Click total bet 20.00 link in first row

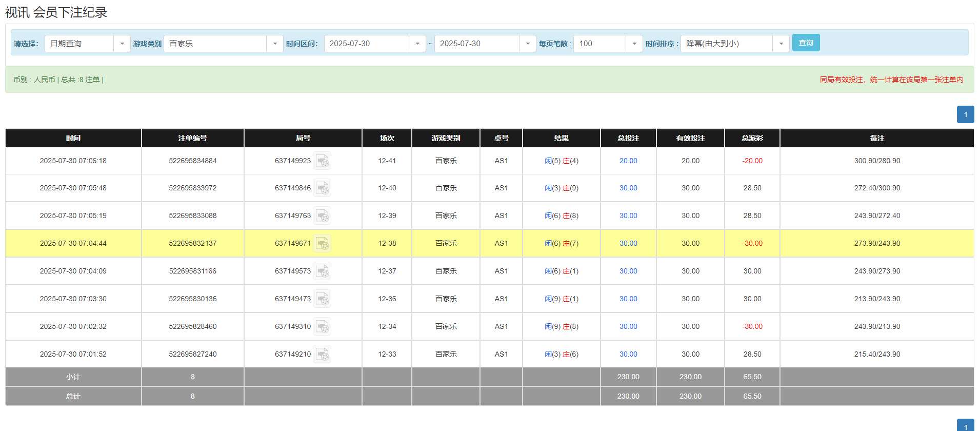pyautogui.click(x=628, y=161)
